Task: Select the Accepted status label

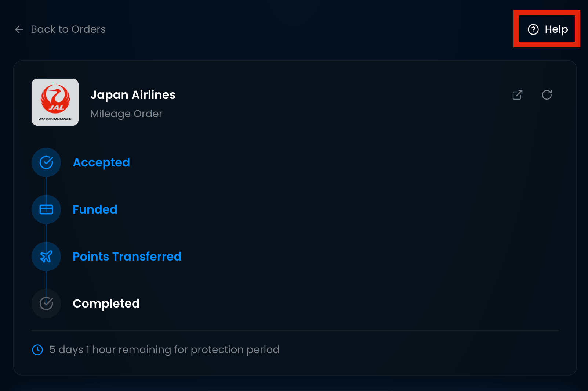Action: 101,162
